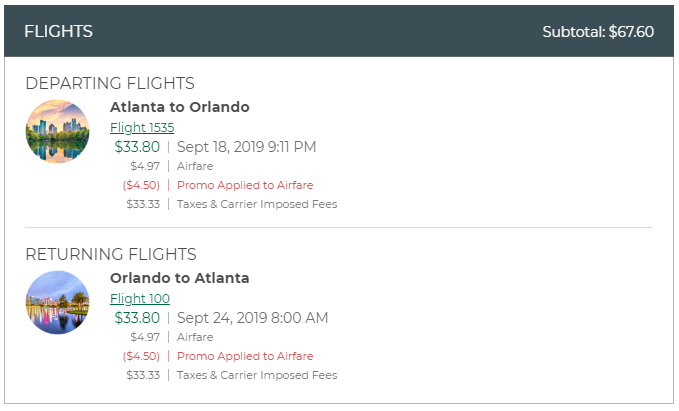Click the departing flight's $33.80 price
The width and height of the screenshot is (679, 411).
coord(137,147)
